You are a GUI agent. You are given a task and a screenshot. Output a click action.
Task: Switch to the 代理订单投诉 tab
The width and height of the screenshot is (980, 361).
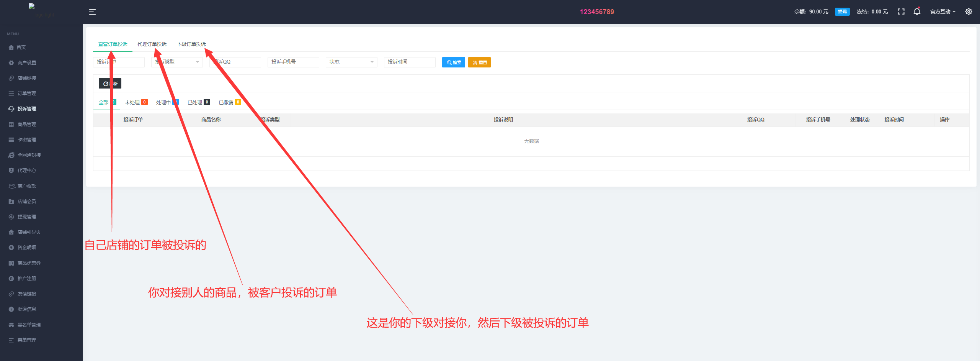152,44
